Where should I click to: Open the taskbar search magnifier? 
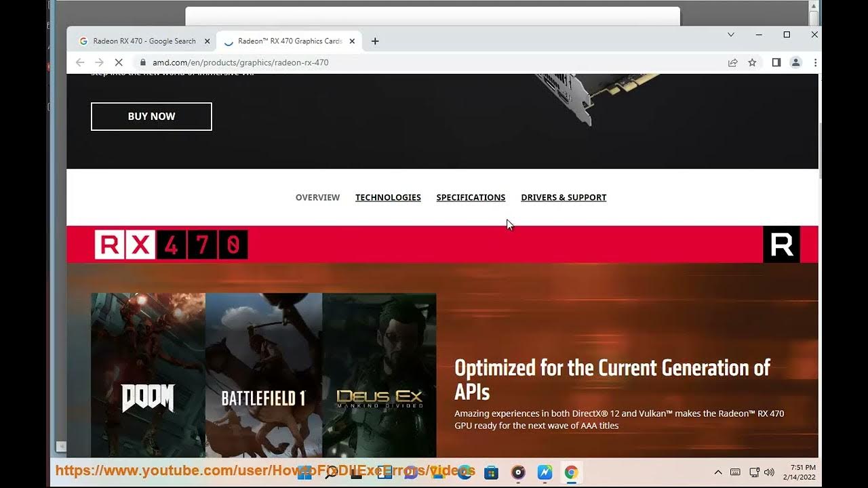coord(331,472)
